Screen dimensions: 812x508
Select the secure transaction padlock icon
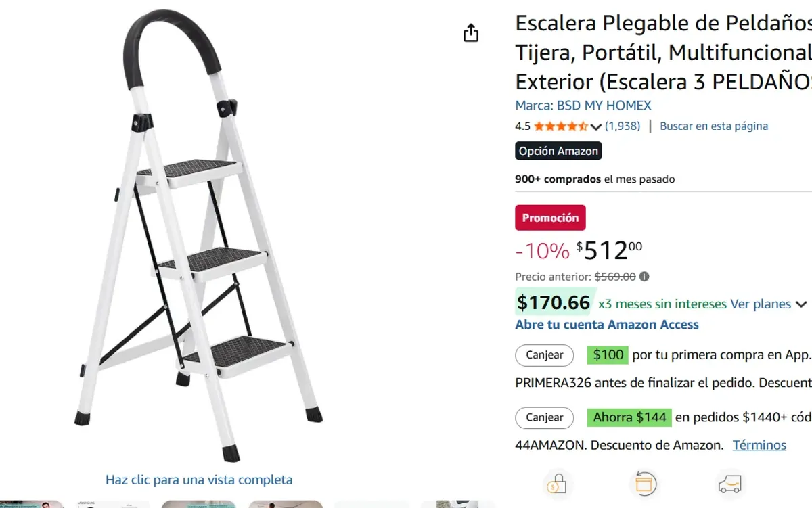556,483
